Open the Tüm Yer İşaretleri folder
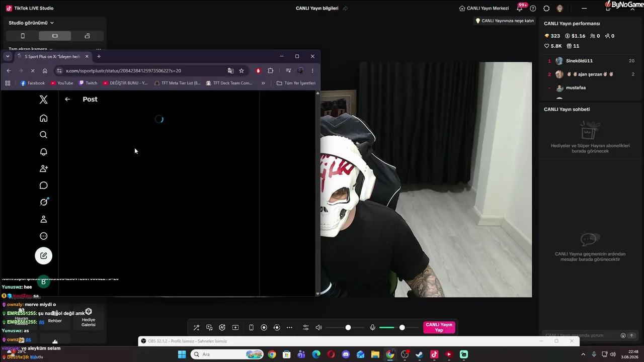Screen dimensions: 644x362 (x=296, y=83)
